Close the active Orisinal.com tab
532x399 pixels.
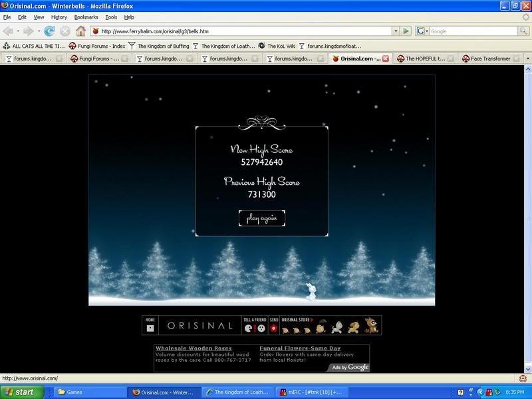pos(386,59)
